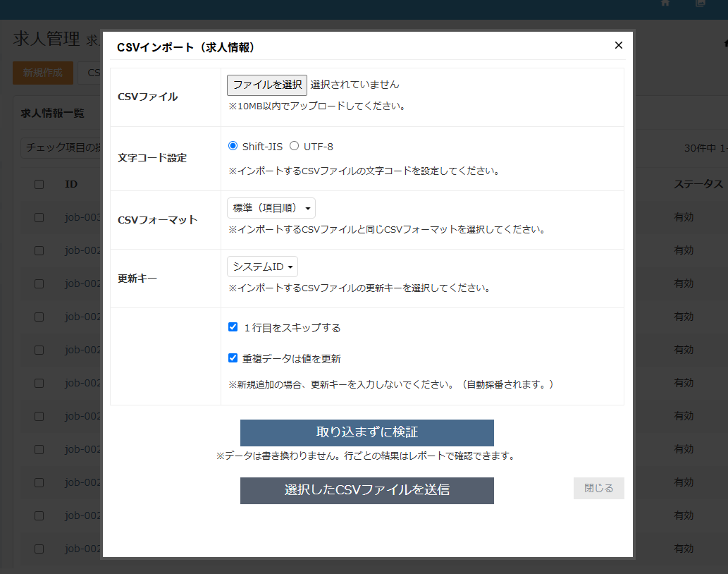
Task: Open the チェック項目 bulk action dropdown
Action: click(x=61, y=147)
